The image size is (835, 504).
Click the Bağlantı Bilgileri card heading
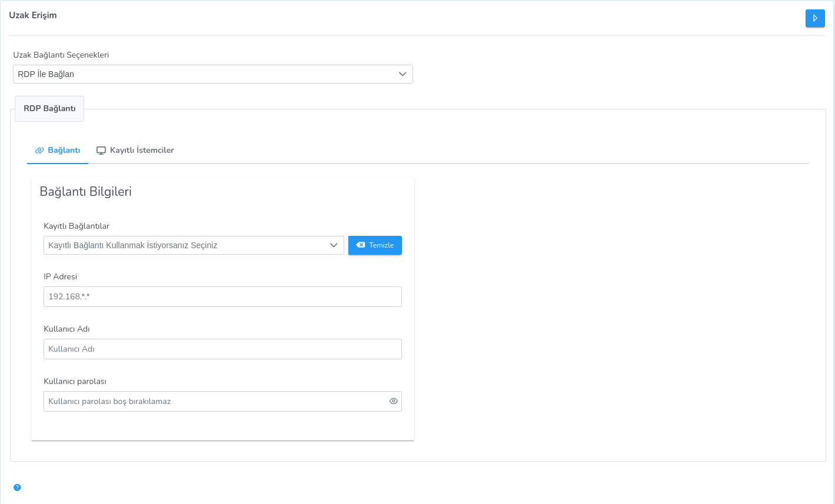click(85, 192)
